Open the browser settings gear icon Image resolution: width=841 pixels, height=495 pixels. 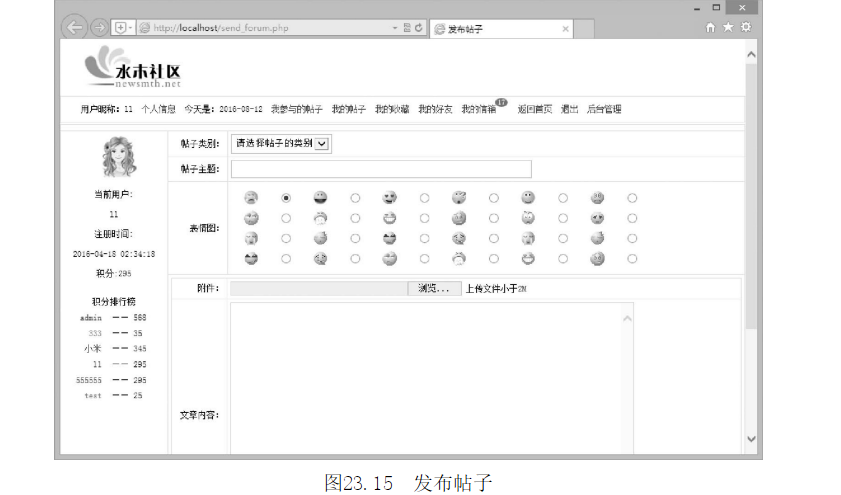(745, 27)
